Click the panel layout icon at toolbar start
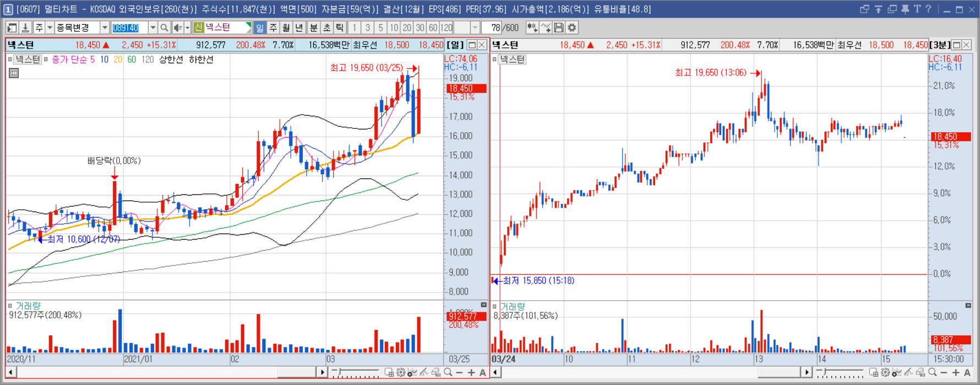 (x=12, y=28)
